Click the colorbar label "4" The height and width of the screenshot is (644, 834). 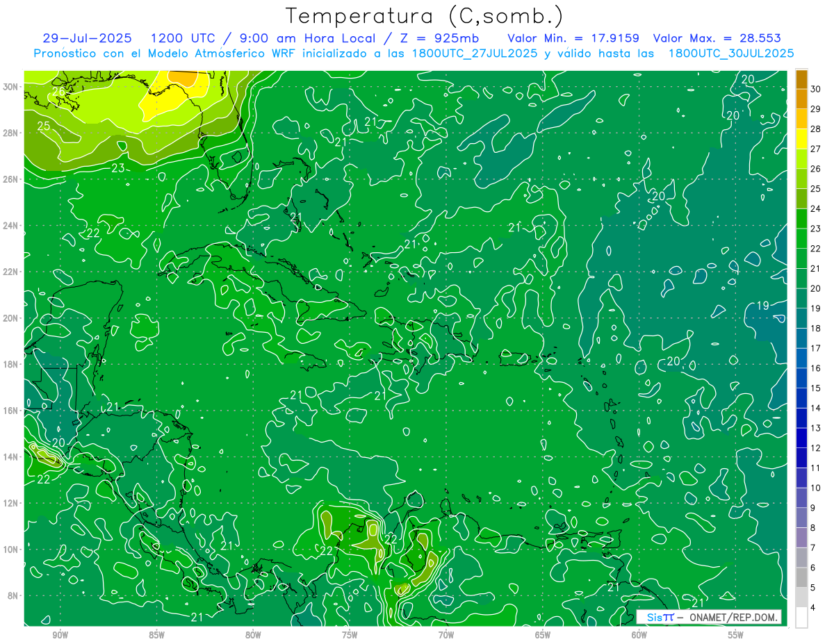(x=814, y=608)
